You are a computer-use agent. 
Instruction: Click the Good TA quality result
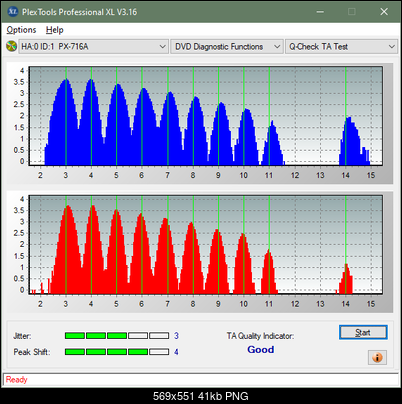(261, 350)
